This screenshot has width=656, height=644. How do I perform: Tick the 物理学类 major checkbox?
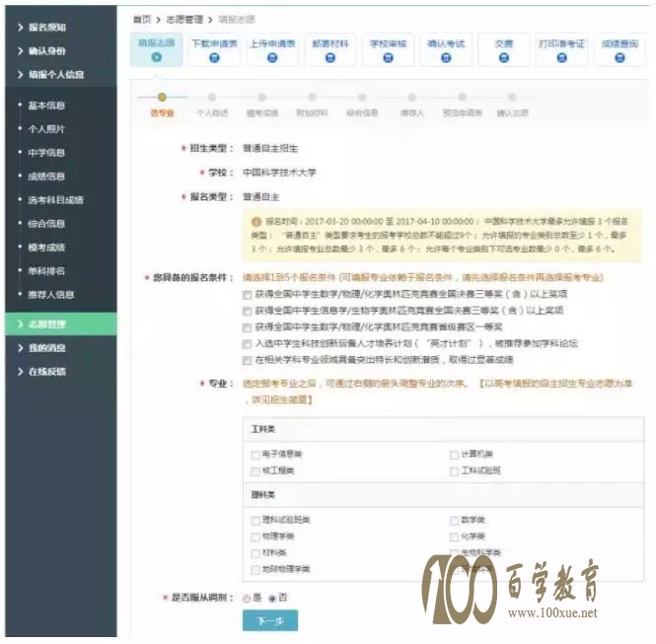[255, 537]
